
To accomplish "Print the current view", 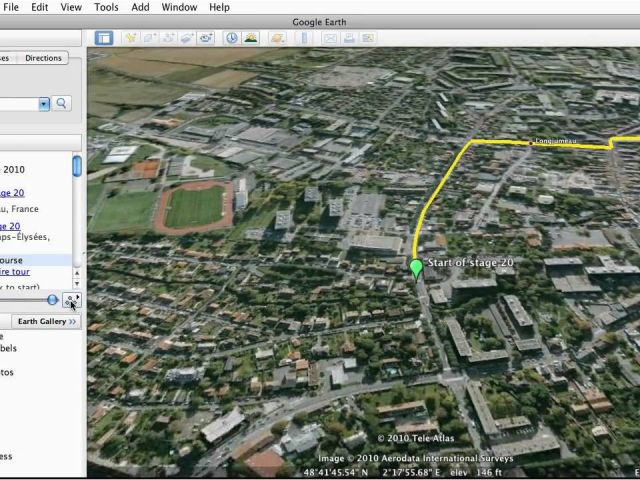I will [x=349, y=38].
